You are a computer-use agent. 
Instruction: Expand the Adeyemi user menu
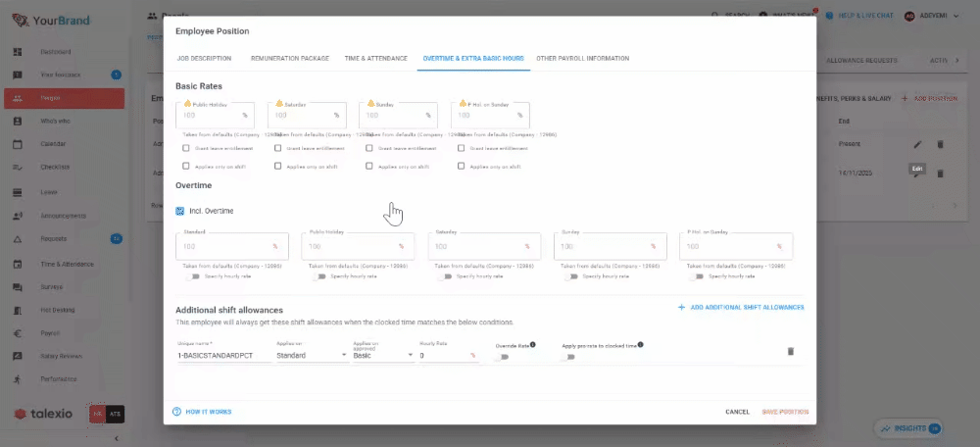coord(932,16)
